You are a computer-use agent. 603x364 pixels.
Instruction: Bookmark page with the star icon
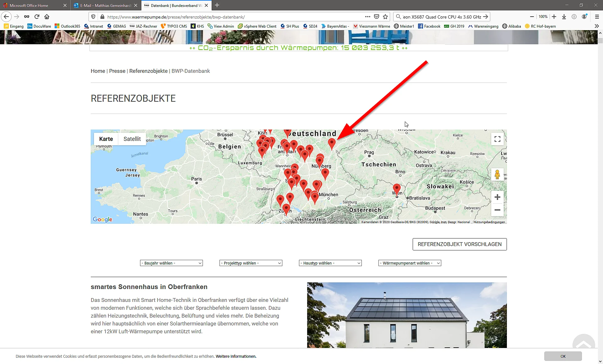click(386, 17)
